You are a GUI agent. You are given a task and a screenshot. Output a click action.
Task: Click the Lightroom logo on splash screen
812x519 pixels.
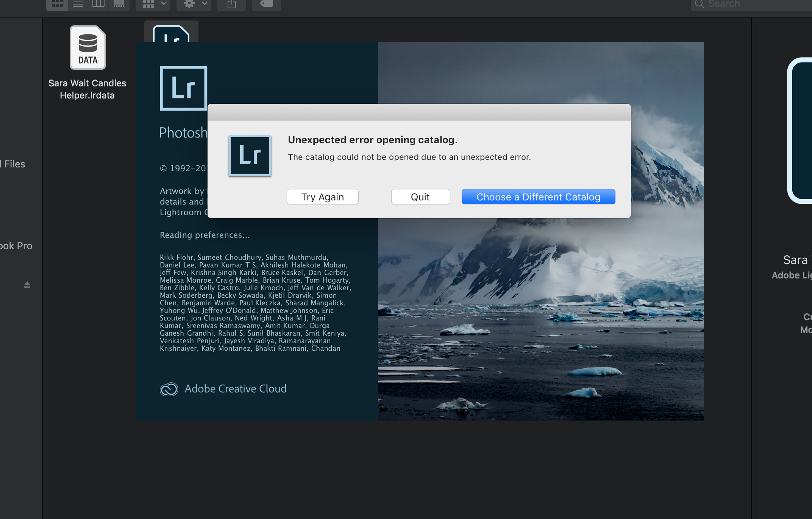pyautogui.click(x=183, y=88)
